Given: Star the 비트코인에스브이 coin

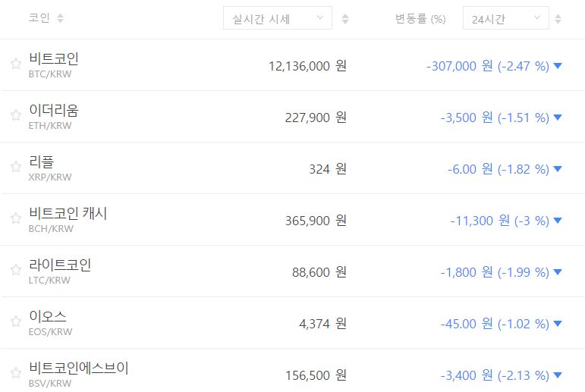Looking at the screenshot, I should (15, 373).
